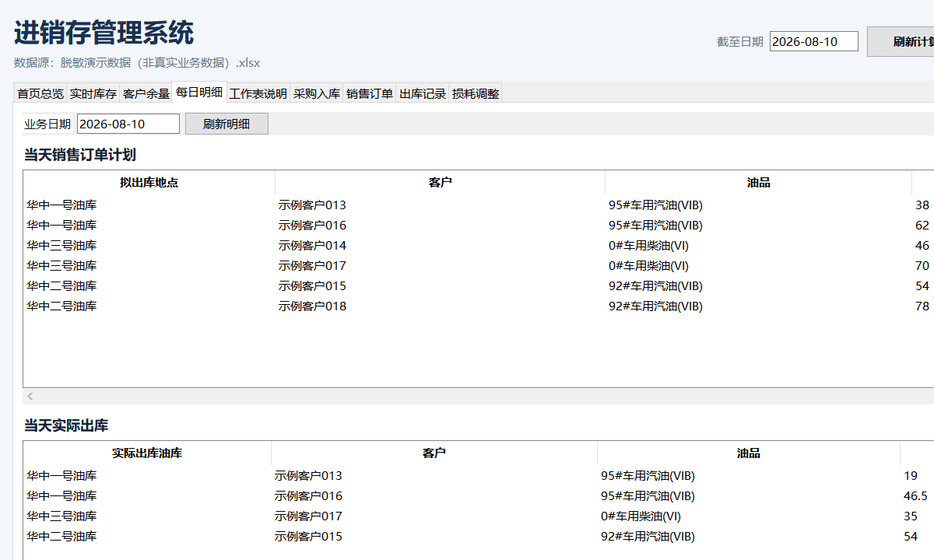The width and height of the screenshot is (934, 560).
Task: Select 示例客户013 in sales order plan
Action: [312, 205]
